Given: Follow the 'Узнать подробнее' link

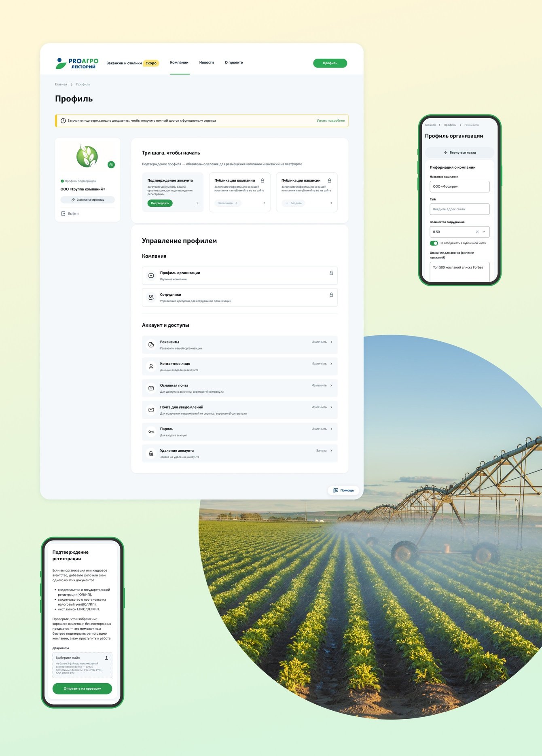Looking at the screenshot, I should (330, 121).
